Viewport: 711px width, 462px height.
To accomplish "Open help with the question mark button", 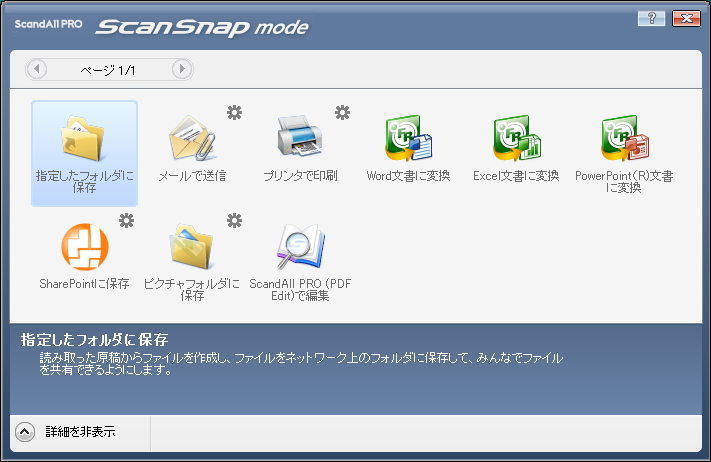I will pyautogui.click(x=652, y=18).
